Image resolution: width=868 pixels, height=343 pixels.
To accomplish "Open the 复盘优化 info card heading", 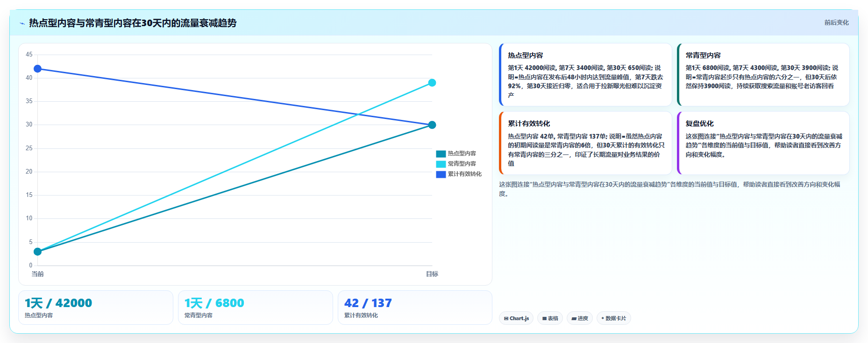I will (699, 124).
